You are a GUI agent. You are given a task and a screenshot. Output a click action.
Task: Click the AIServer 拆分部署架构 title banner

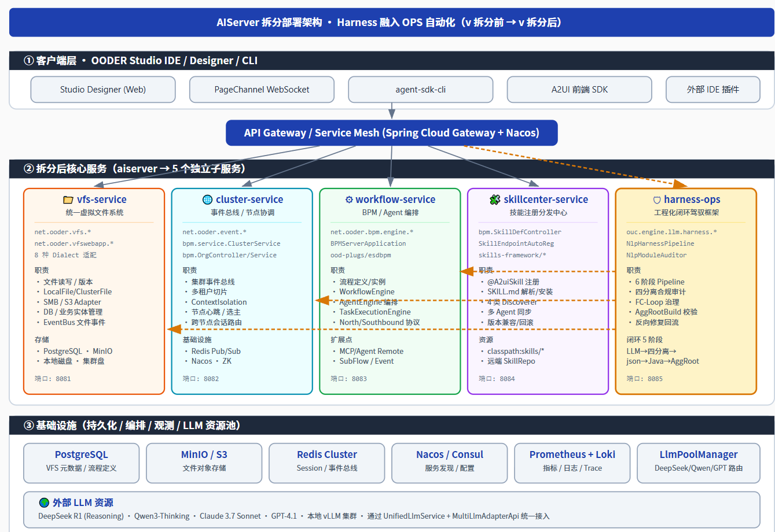(x=392, y=23)
